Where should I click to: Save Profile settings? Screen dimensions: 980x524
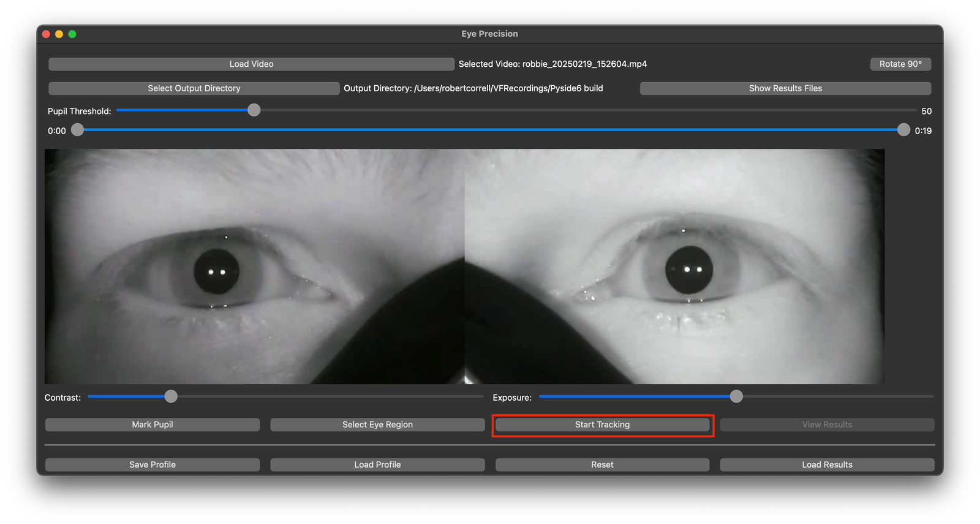point(153,465)
